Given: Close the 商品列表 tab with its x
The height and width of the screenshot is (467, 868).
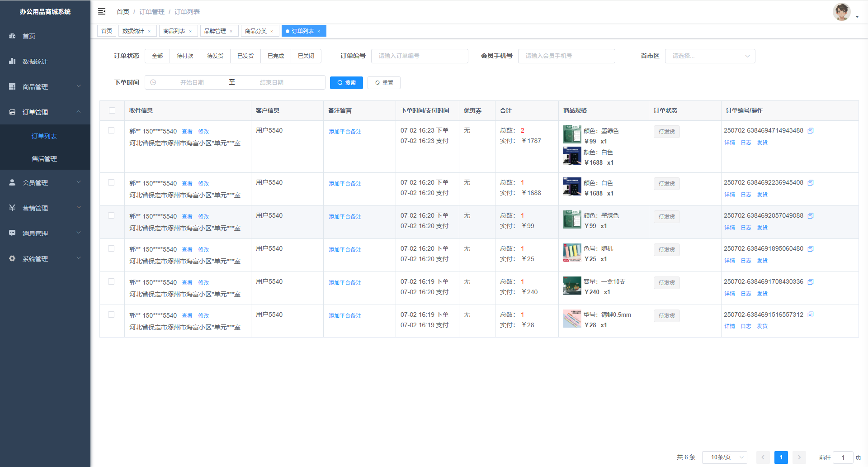Looking at the screenshot, I should tap(190, 31).
